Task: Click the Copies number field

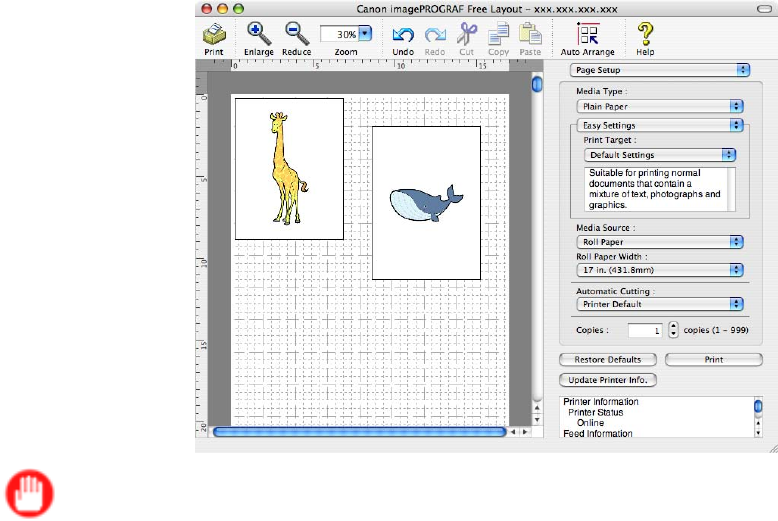Action: pyautogui.click(x=645, y=330)
